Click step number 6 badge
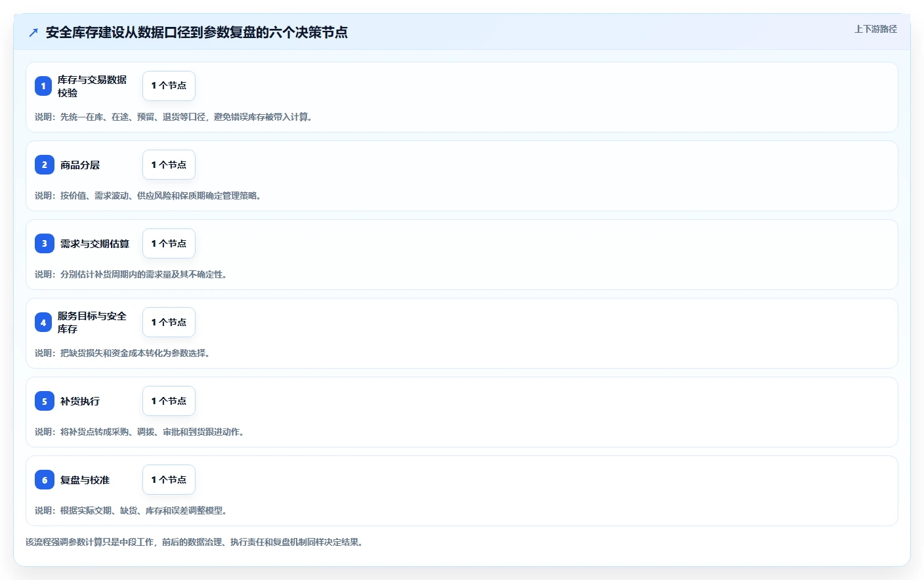 click(45, 480)
